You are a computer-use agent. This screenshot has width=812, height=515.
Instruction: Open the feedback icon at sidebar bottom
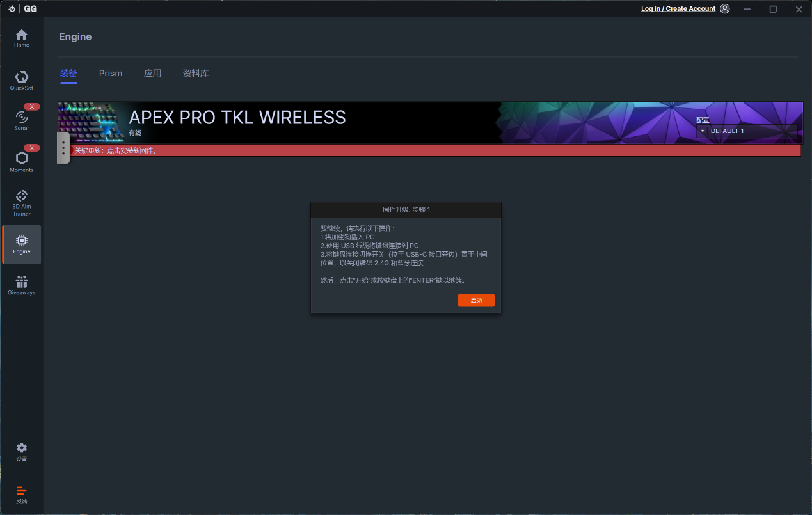click(x=22, y=495)
